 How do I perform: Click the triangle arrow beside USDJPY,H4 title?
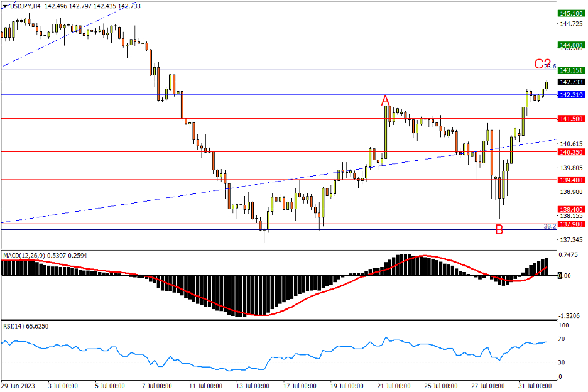(5, 6)
